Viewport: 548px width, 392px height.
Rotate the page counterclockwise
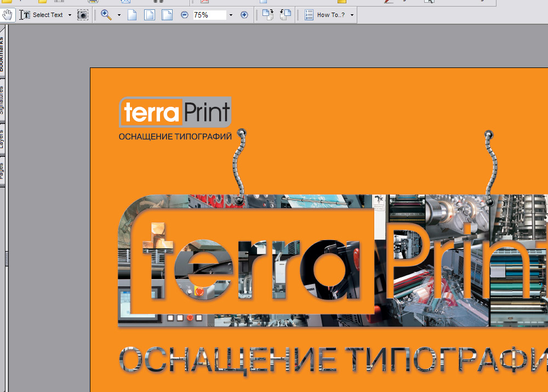286,15
